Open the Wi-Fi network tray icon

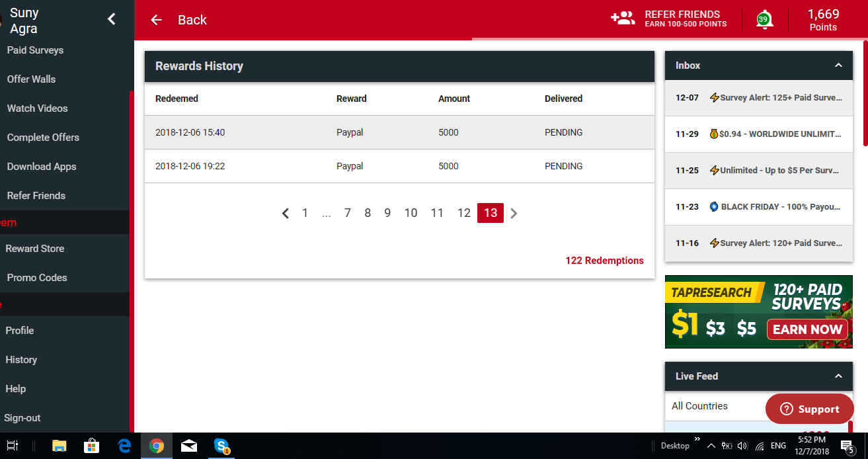pyautogui.click(x=760, y=446)
